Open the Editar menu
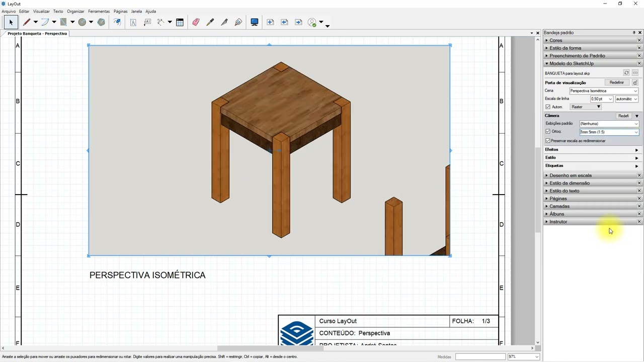The width and height of the screenshot is (644, 362). coord(24,11)
